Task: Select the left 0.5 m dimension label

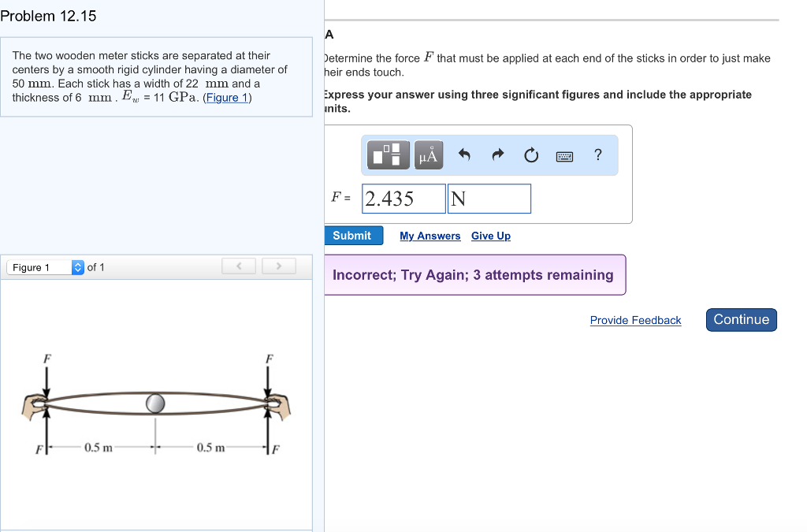Action: pyautogui.click(x=99, y=448)
